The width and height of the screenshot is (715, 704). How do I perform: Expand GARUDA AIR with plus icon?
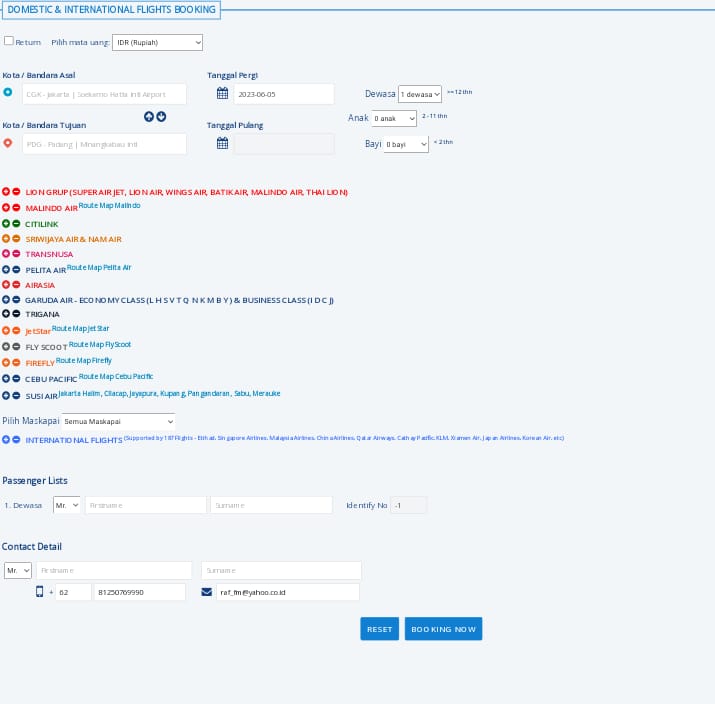coord(6,300)
